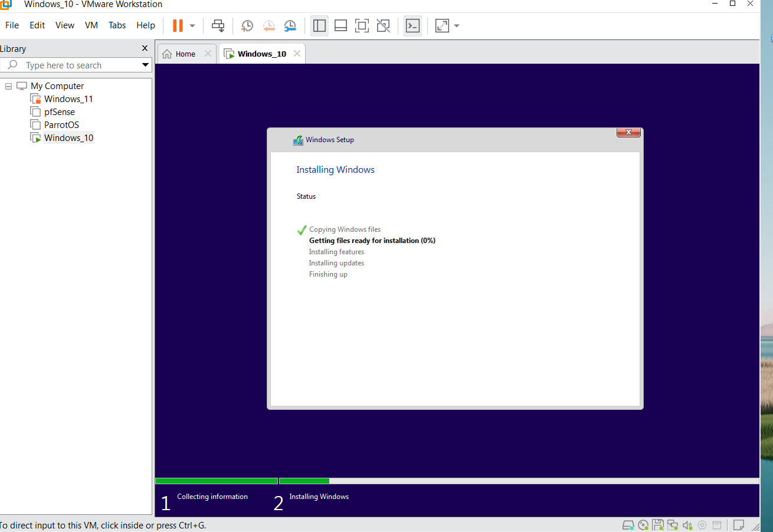Click the Finishing up step
773x532 pixels.
coord(328,274)
